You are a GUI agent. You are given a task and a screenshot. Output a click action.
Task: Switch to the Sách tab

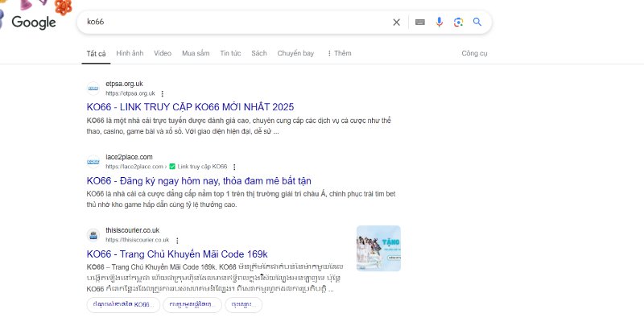point(259,53)
